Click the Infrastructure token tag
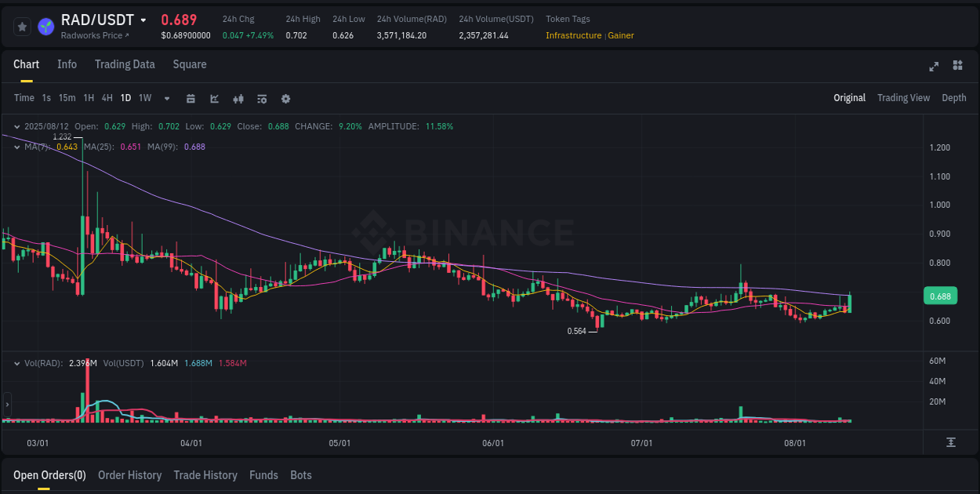980x494 pixels. click(x=575, y=35)
